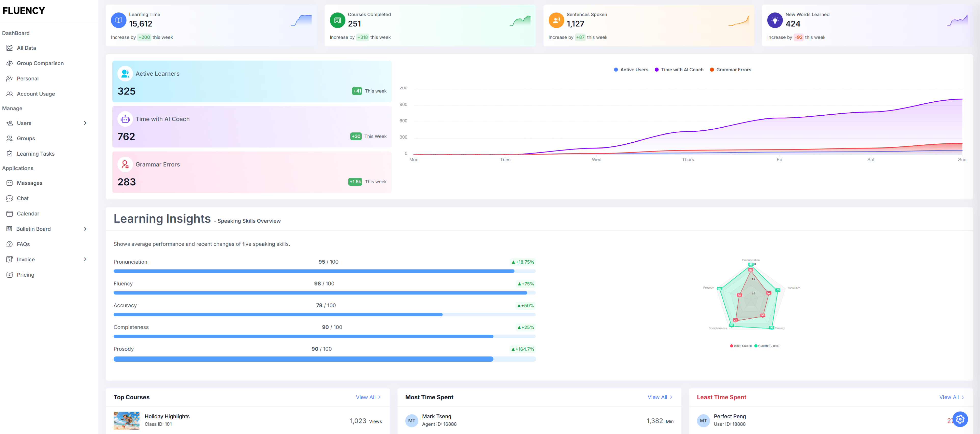Image resolution: width=980 pixels, height=434 pixels.
Task: Open Learning Tasks from the sidebar
Action: click(x=35, y=153)
